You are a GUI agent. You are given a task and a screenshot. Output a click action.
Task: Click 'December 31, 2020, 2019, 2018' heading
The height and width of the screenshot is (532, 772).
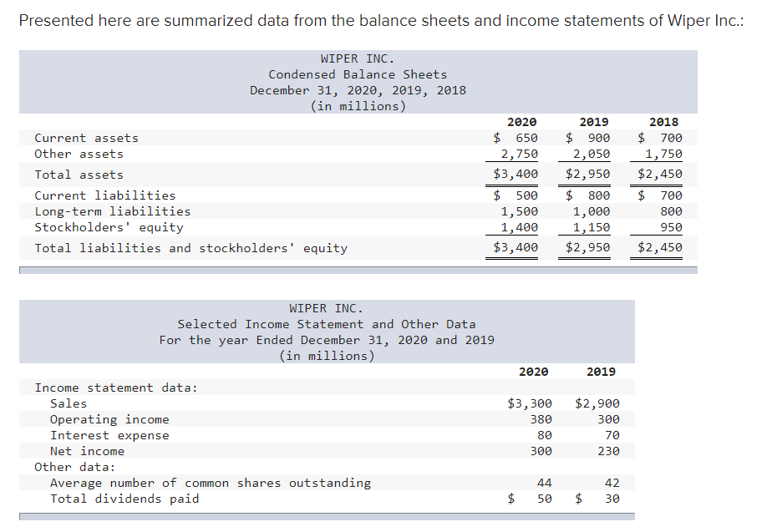coord(358,90)
